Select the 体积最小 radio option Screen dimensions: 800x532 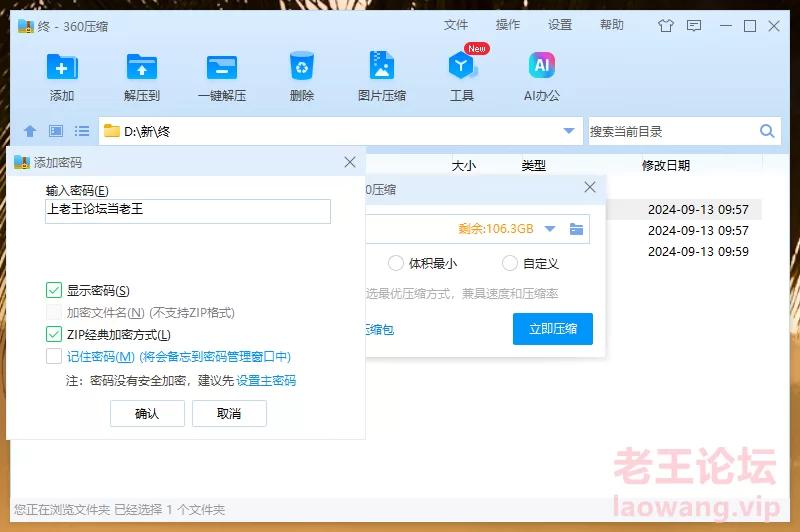(396, 263)
